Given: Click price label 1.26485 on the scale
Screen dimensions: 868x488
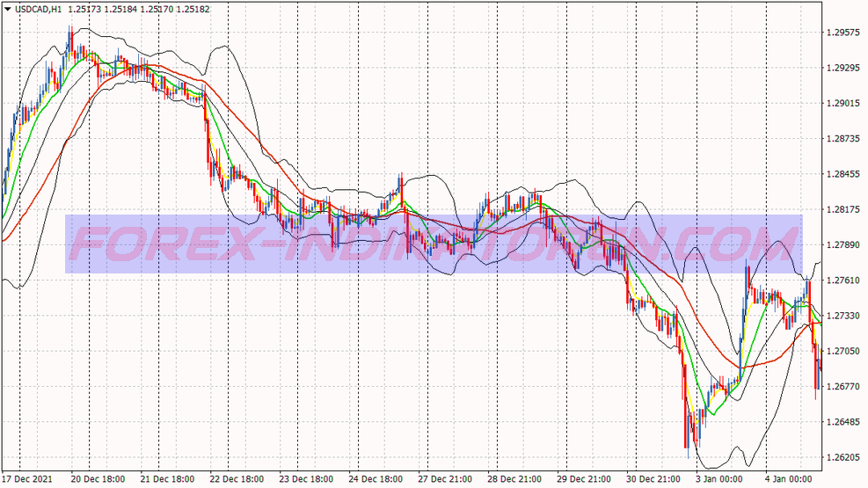Looking at the screenshot, I should pos(843,422).
